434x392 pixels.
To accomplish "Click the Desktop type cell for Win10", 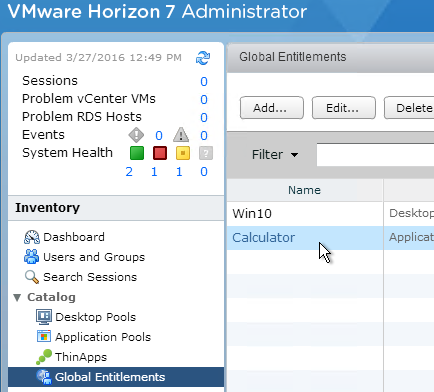I will (409, 213).
